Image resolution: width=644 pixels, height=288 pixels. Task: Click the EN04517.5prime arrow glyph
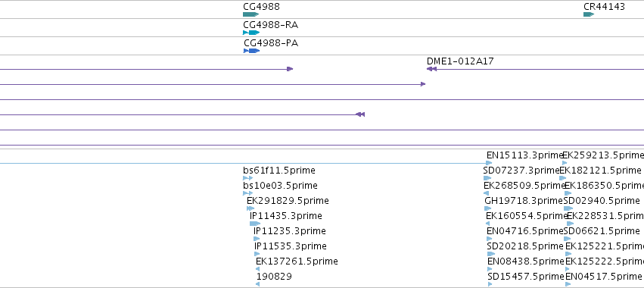[x=568, y=284]
